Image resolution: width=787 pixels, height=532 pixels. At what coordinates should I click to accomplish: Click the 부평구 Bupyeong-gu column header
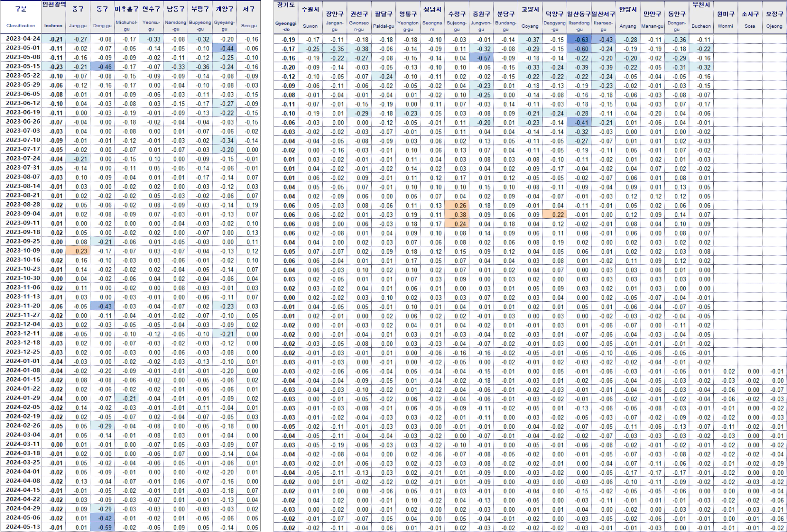click(200, 17)
